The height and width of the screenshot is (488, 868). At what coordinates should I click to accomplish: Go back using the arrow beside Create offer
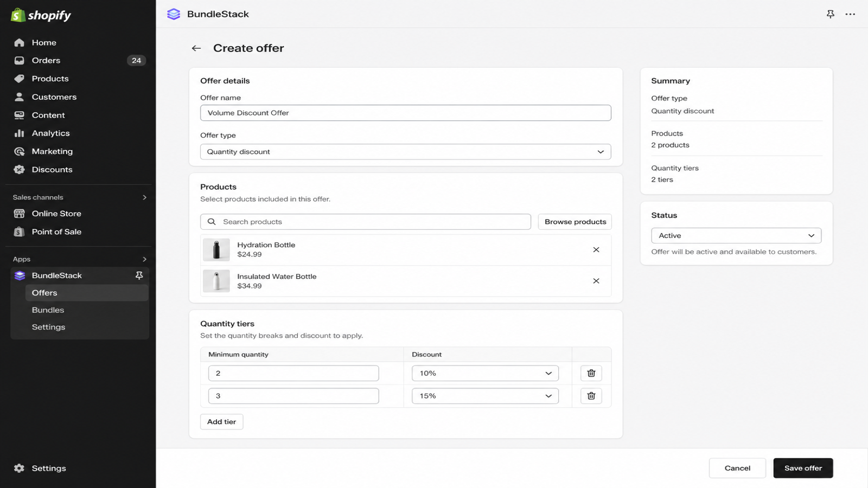pyautogui.click(x=196, y=48)
